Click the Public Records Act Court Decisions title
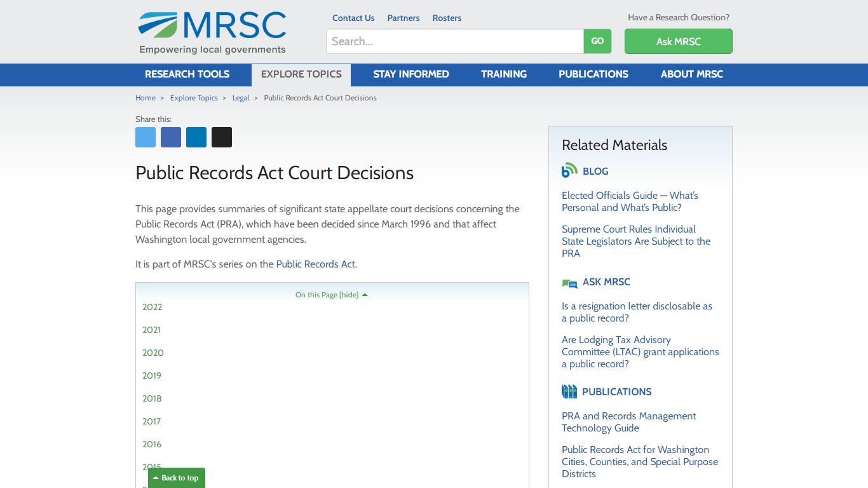Viewport: 868px width, 488px height. click(275, 173)
